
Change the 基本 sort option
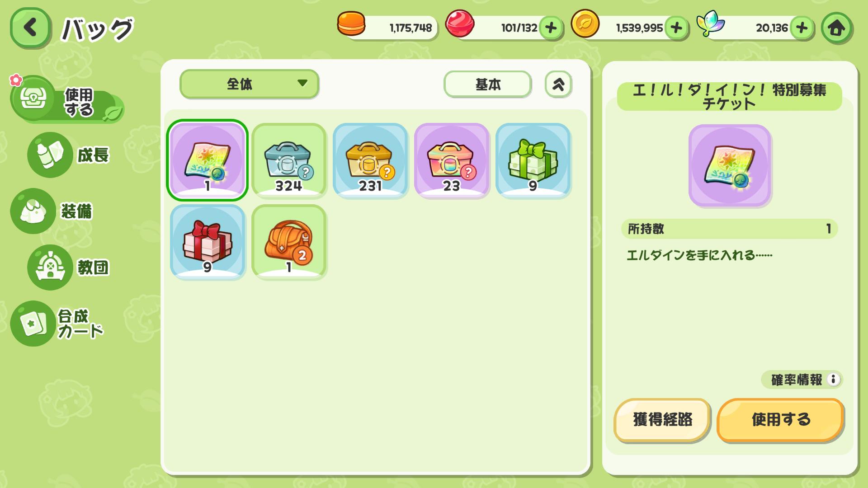(487, 84)
